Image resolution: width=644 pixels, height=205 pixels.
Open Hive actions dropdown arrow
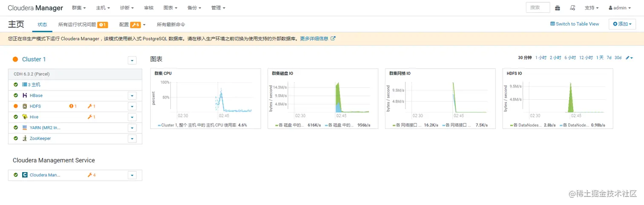(132, 117)
